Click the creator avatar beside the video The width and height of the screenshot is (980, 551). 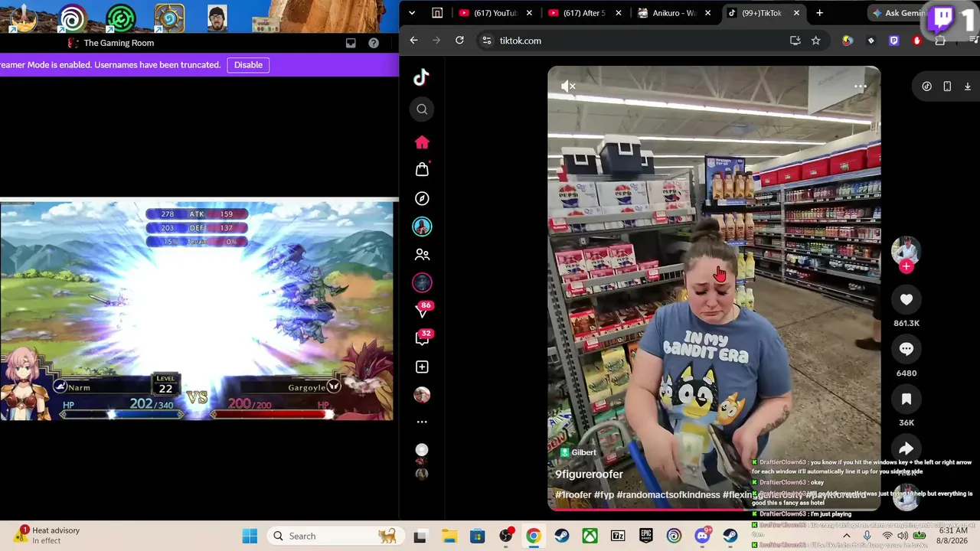coord(906,249)
